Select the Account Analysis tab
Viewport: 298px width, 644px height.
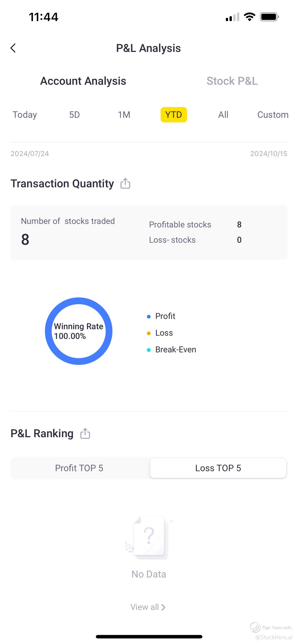83,81
